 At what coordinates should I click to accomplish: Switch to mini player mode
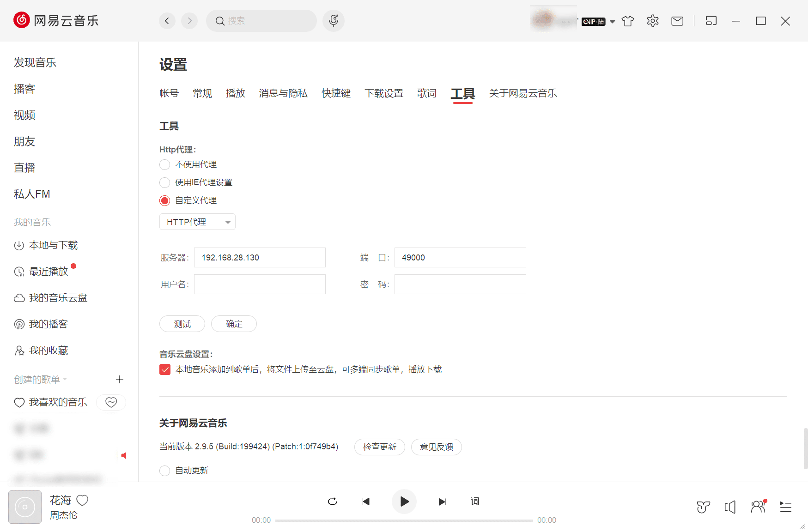pyautogui.click(x=711, y=21)
